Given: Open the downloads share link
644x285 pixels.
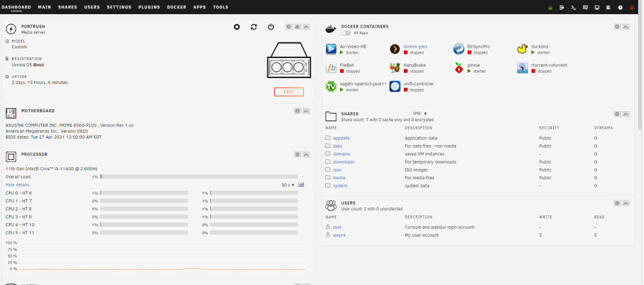Looking at the screenshot, I should (344, 162).
